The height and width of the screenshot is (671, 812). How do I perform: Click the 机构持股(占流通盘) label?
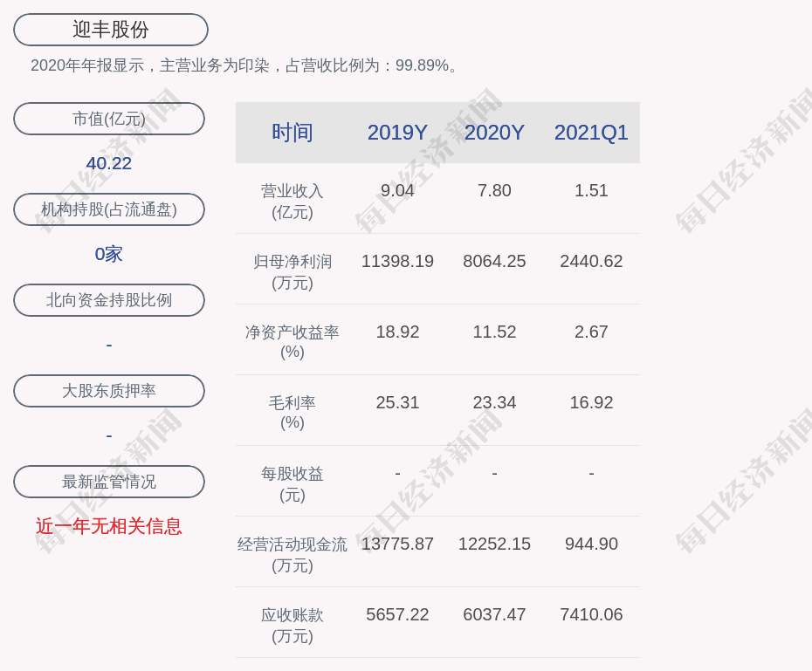point(109,209)
